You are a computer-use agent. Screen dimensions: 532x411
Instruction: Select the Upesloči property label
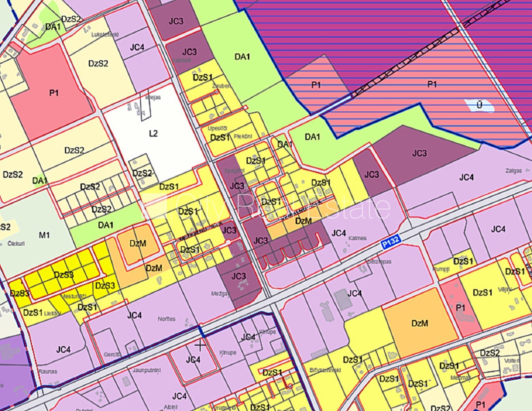point(217,128)
